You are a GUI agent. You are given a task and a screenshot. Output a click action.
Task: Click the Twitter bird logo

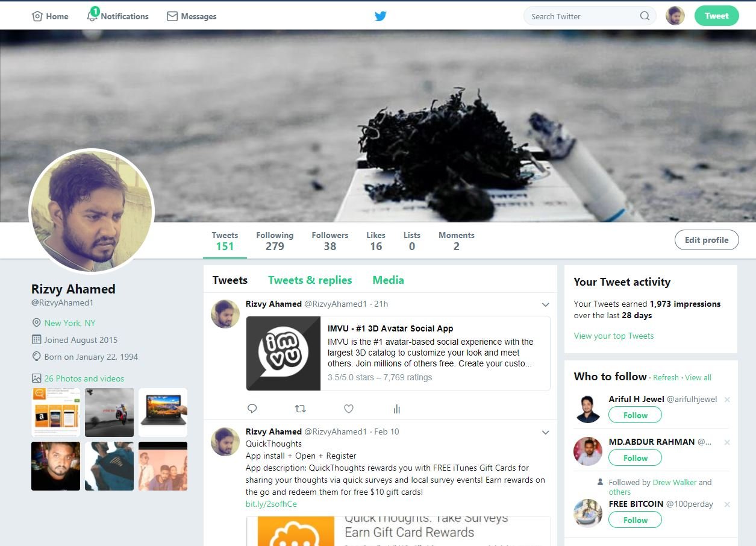(x=380, y=16)
